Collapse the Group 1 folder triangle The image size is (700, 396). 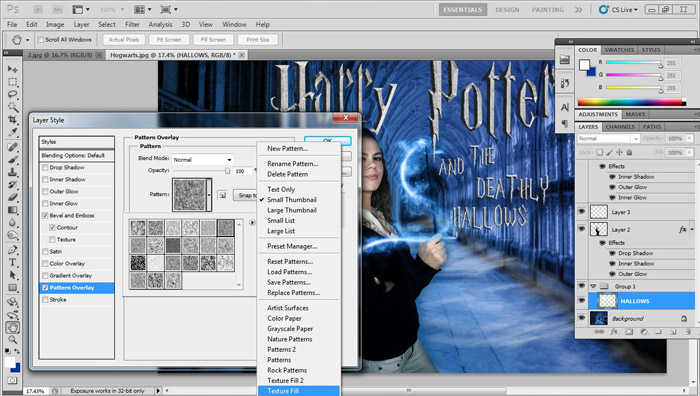[x=593, y=286]
